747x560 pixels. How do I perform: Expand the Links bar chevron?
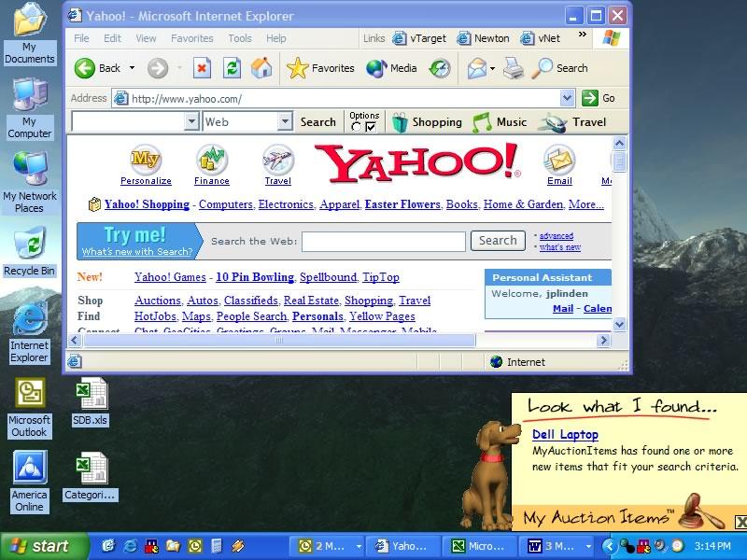582,35
